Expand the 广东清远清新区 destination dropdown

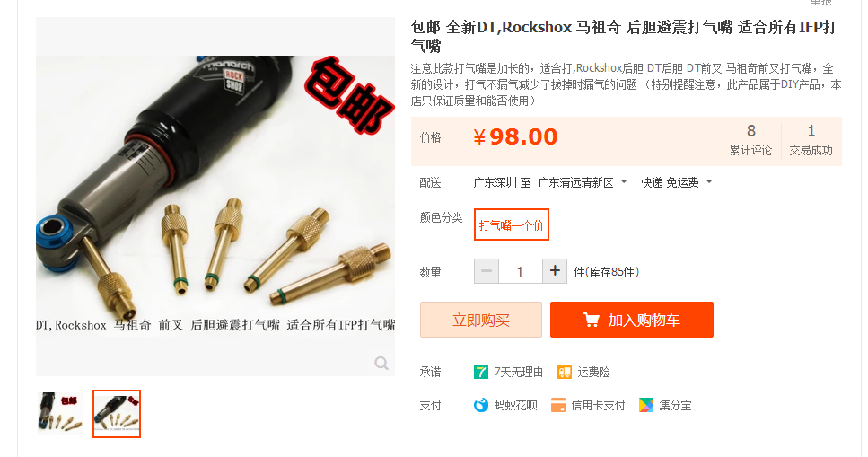click(582, 182)
